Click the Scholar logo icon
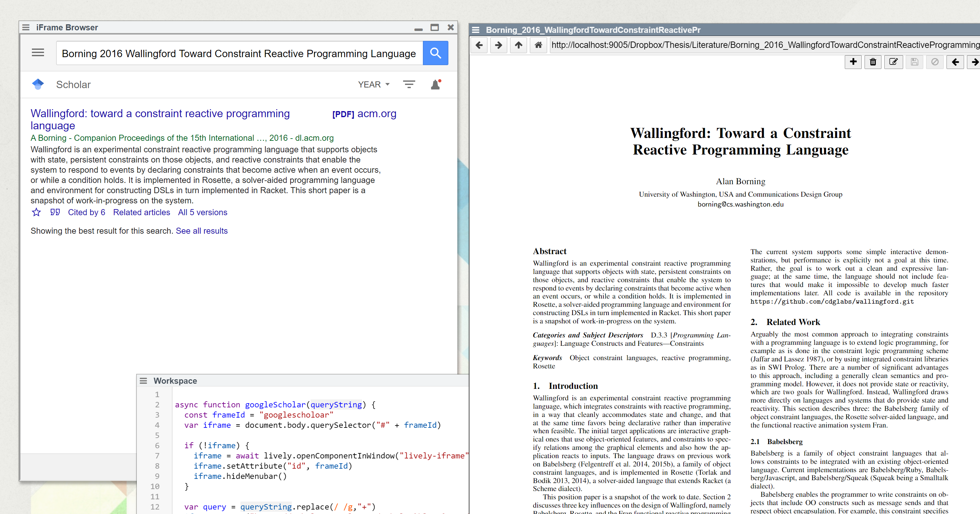 (x=38, y=84)
